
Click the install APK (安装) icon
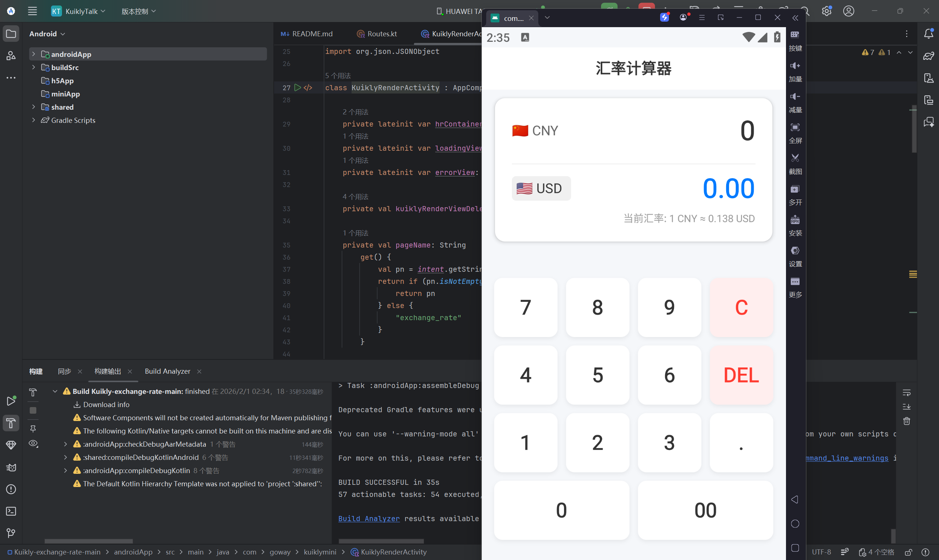[x=795, y=220]
